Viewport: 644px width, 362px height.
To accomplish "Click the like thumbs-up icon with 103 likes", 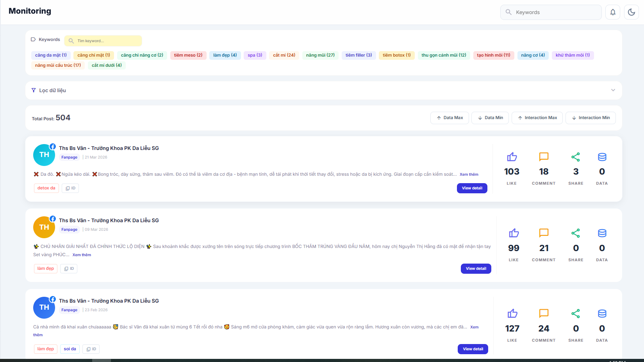I will tap(512, 157).
